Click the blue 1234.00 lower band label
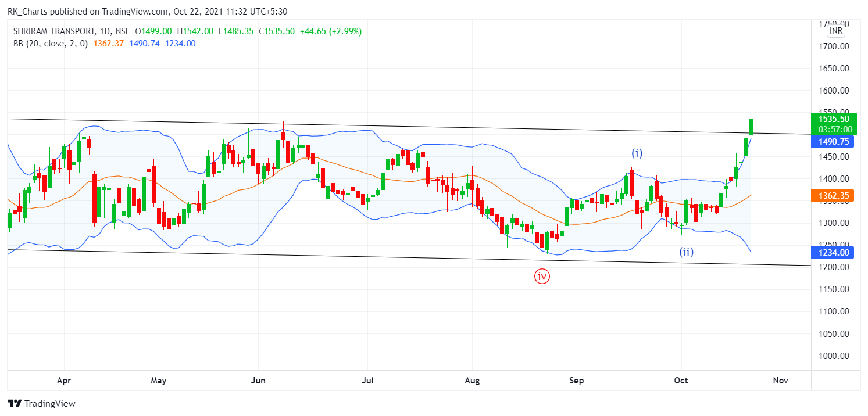 [833, 252]
